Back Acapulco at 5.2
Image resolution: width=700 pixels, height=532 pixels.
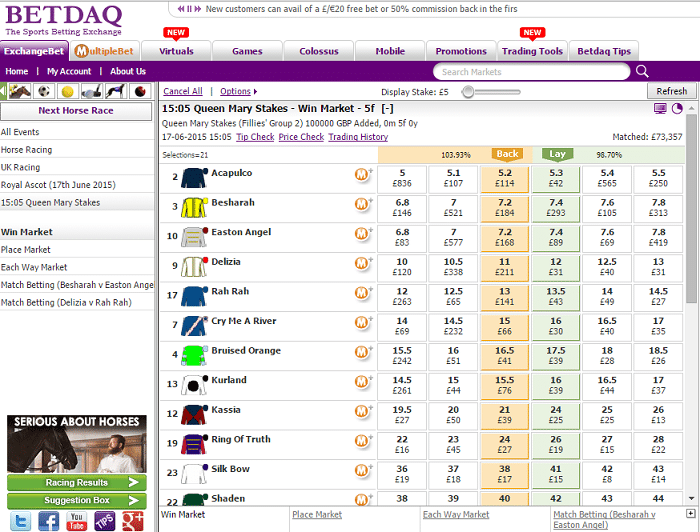[504, 178]
